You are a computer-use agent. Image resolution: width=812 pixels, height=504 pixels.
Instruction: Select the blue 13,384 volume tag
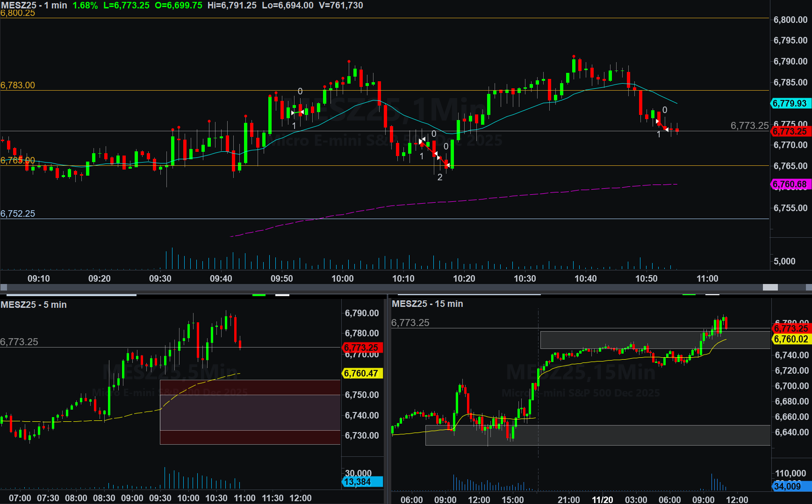[358, 482]
